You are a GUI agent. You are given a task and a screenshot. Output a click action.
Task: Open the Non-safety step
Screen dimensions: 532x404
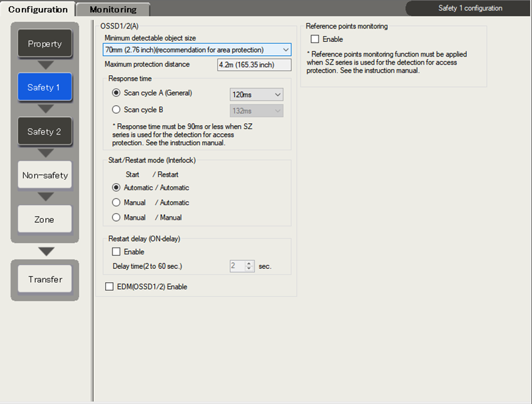[45, 175]
